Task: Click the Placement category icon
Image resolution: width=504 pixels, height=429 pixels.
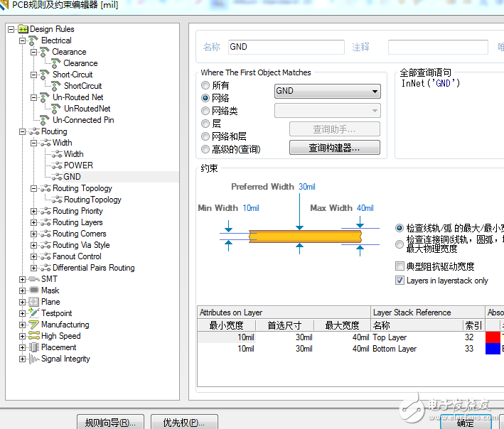Action: tap(33, 347)
